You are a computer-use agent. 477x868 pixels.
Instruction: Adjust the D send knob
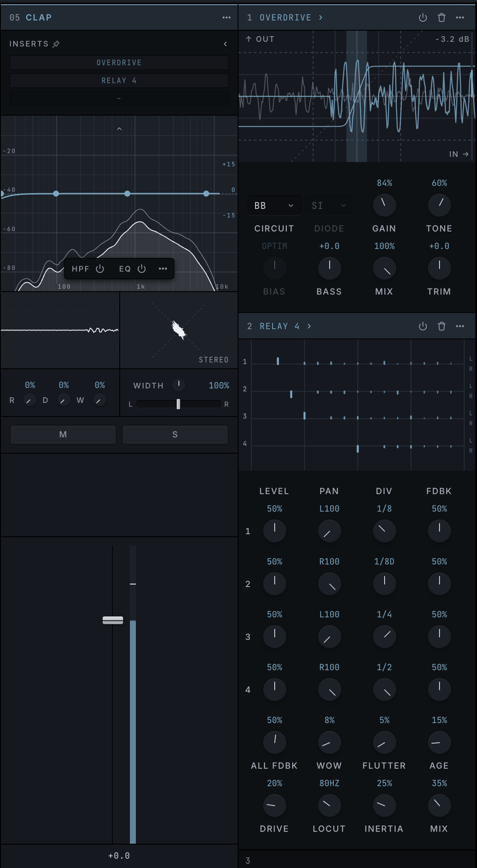click(63, 400)
